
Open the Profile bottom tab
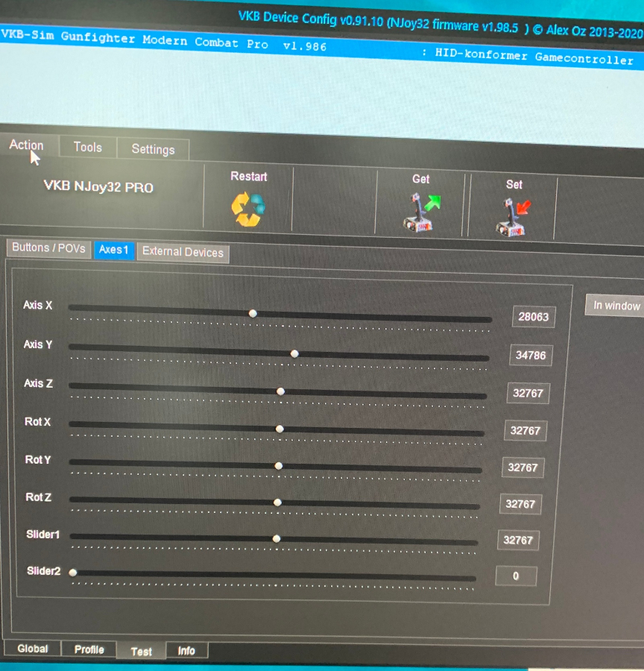[89, 649]
